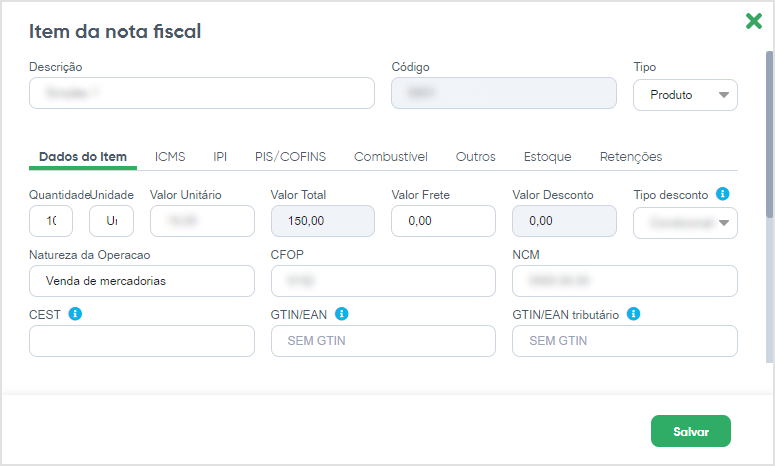The height and width of the screenshot is (466, 775).
Task: Switch to the ICMS tab
Action: click(170, 157)
